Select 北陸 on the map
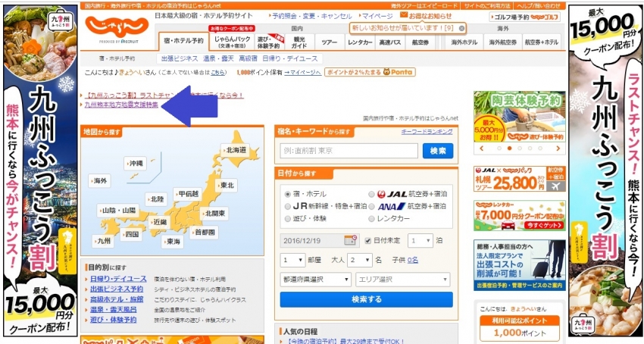This screenshot has height=344, width=644. [x=157, y=199]
